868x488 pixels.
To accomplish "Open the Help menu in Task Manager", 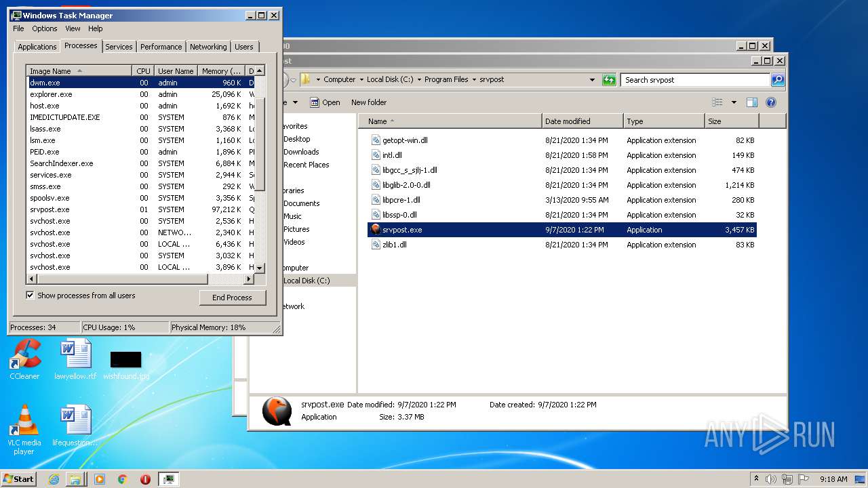I will point(96,28).
